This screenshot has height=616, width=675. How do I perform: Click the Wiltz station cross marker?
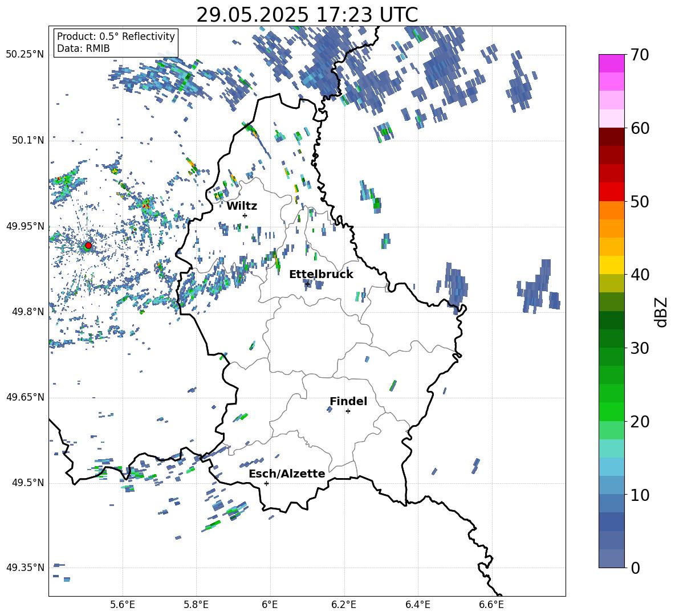click(x=245, y=215)
